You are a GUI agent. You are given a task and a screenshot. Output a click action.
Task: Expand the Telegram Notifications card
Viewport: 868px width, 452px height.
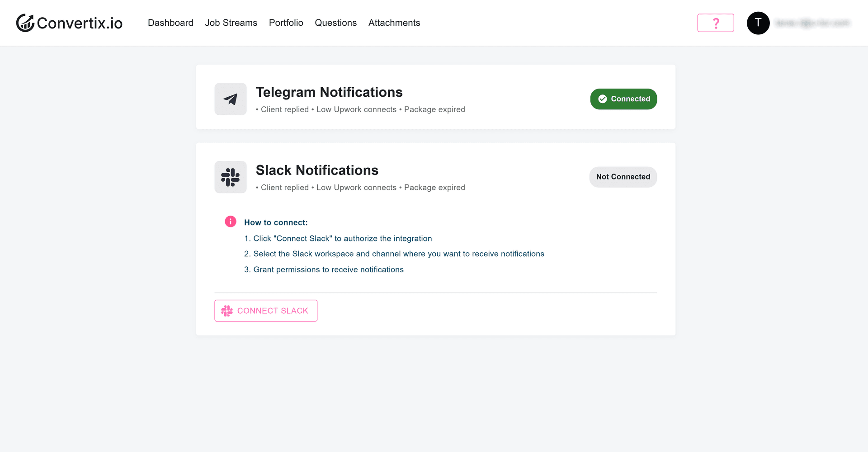[329, 92]
